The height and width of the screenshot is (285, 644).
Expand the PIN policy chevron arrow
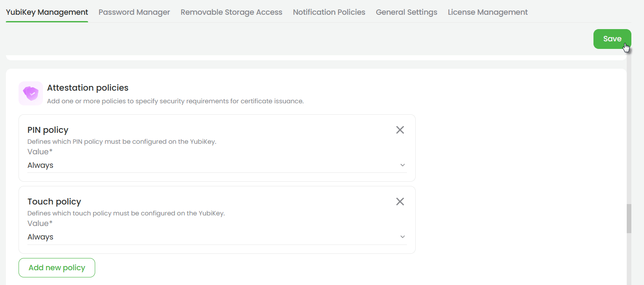[x=402, y=165]
